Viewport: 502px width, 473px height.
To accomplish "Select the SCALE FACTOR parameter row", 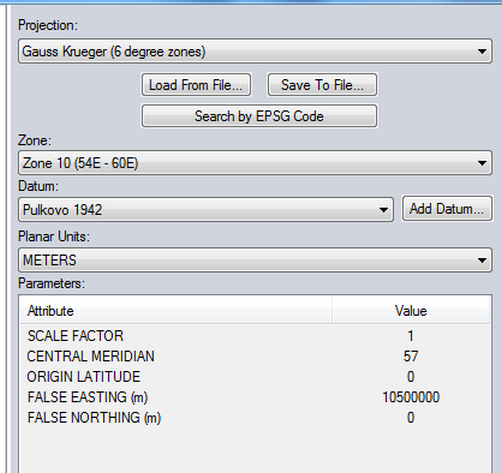I will coord(255,336).
